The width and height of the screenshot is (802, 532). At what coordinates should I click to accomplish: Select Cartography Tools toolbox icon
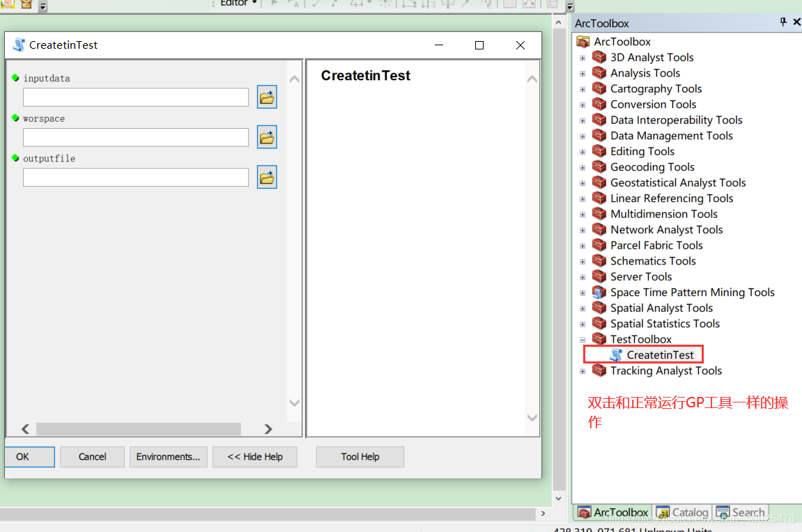[x=599, y=88]
